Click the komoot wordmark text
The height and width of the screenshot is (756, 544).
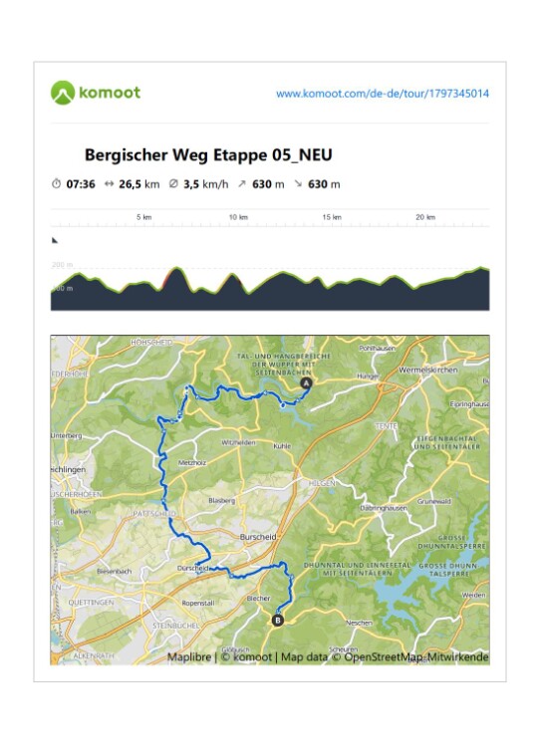(110, 92)
